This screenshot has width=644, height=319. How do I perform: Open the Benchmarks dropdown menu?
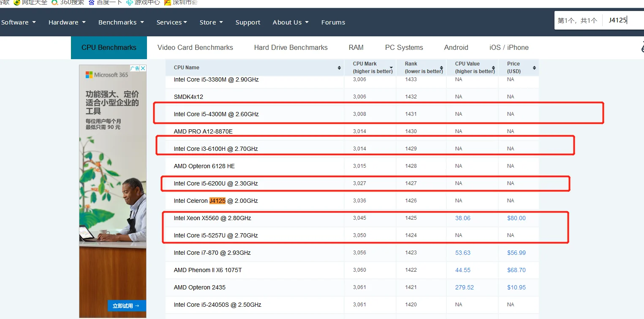pos(121,22)
